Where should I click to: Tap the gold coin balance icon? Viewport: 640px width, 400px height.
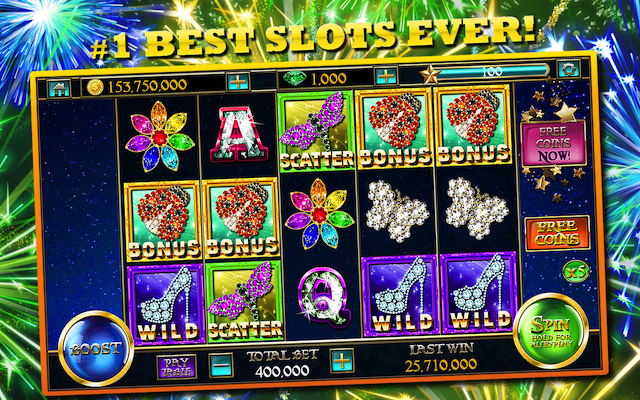[x=95, y=87]
